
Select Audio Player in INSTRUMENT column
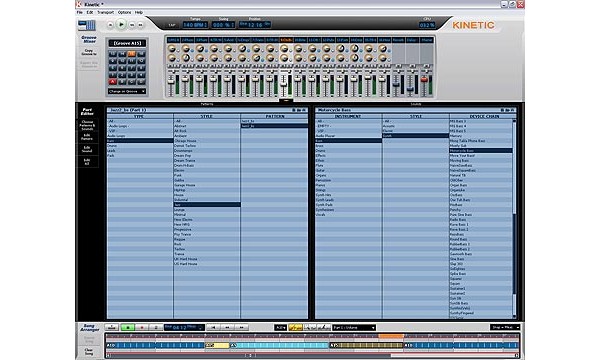[348, 136]
